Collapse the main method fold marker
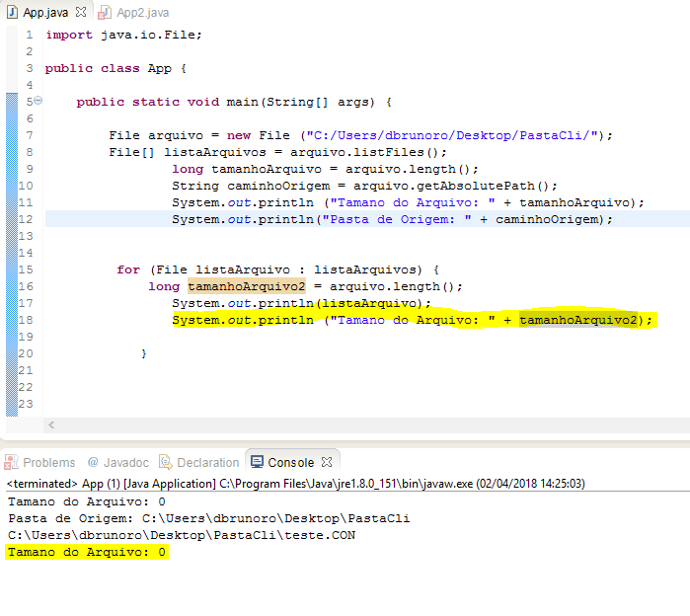The width and height of the screenshot is (690, 616). pyautogui.click(x=38, y=101)
